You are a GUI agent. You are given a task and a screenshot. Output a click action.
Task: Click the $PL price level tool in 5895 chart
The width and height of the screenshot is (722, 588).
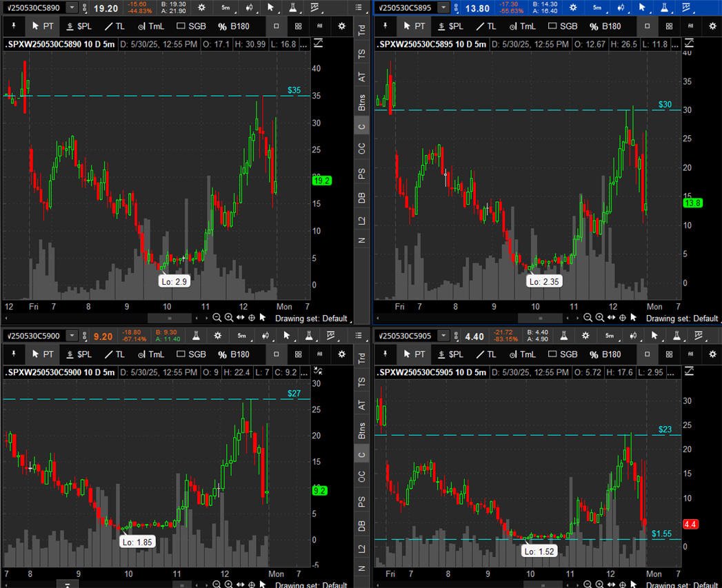click(x=451, y=26)
